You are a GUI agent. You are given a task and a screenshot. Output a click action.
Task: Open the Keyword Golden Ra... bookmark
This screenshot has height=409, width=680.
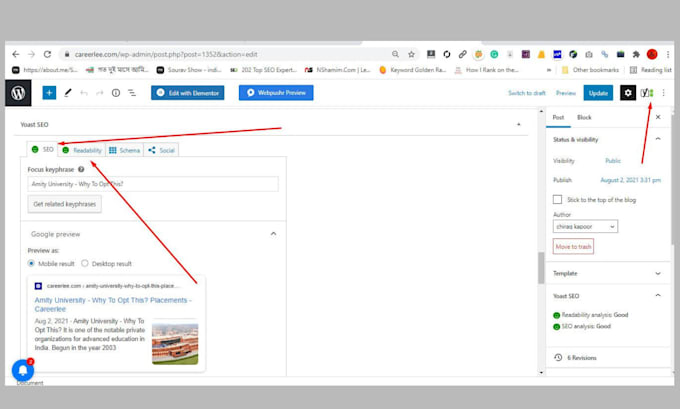point(412,70)
